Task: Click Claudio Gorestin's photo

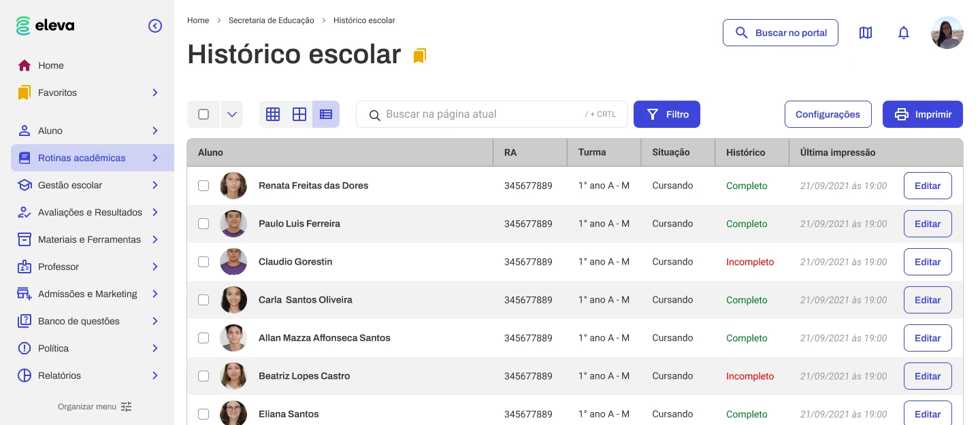Action: click(233, 262)
